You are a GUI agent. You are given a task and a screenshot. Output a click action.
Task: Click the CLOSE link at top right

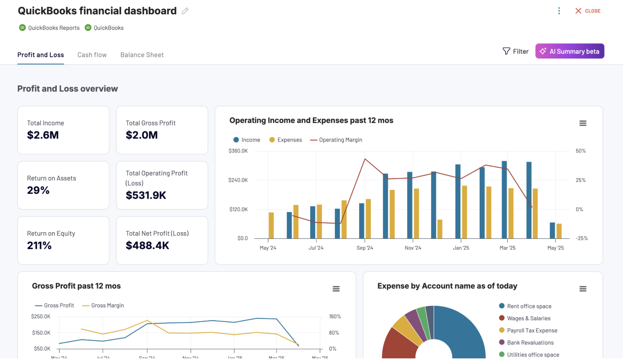point(587,10)
